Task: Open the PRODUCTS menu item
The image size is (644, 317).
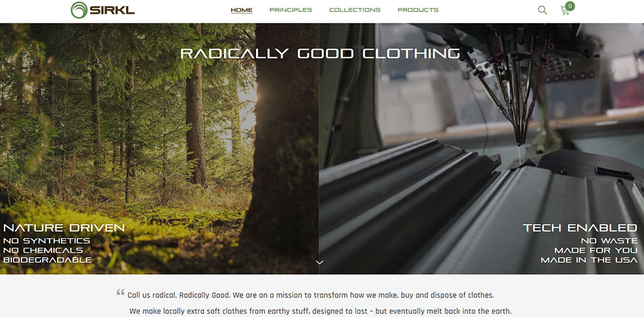Action: point(418,10)
